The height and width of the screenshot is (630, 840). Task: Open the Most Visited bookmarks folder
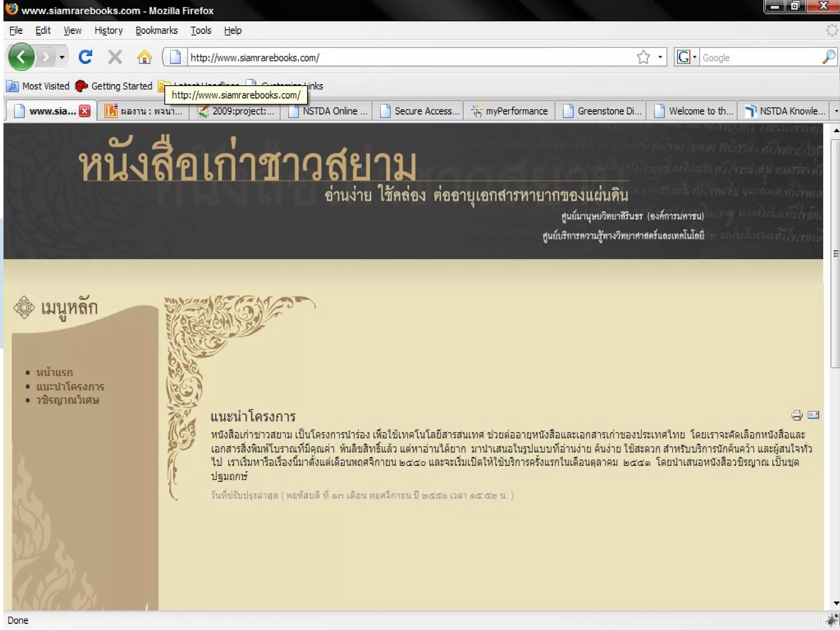click(x=38, y=86)
